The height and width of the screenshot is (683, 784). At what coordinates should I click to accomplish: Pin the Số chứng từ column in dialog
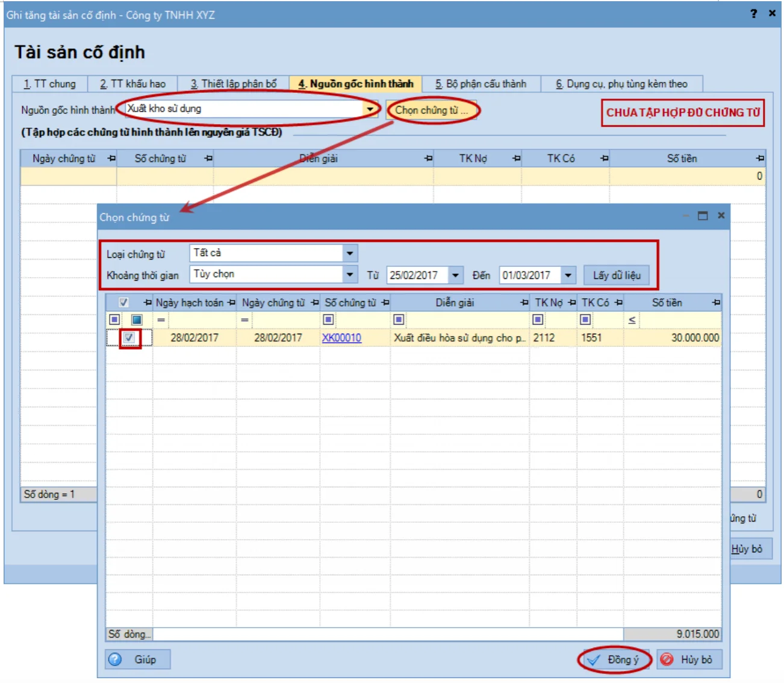click(x=385, y=303)
